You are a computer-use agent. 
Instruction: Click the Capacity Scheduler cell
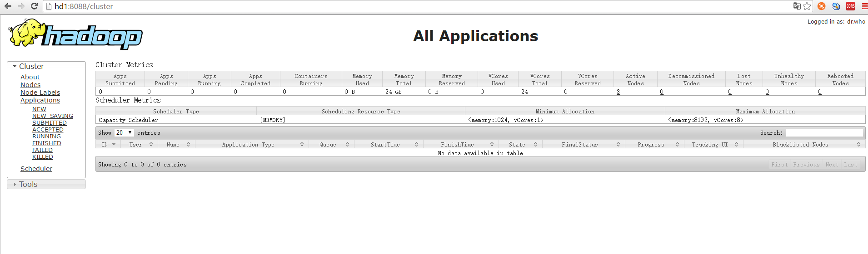[176, 120]
